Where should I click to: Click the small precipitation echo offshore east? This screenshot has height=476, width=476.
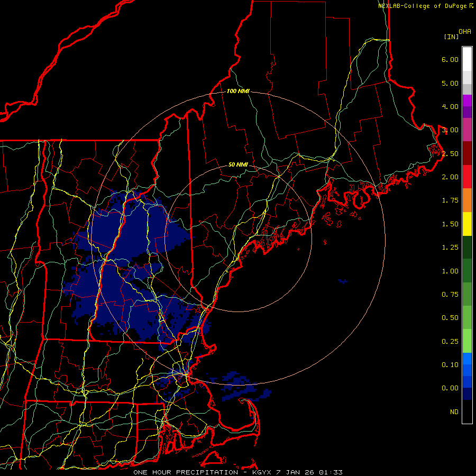click(x=343, y=281)
